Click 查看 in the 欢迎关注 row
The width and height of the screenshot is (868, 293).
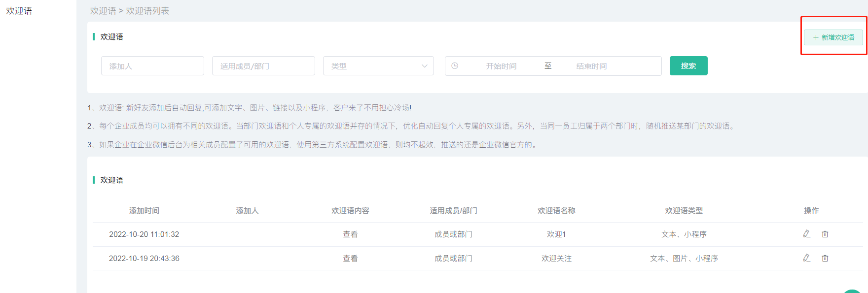(350, 259)
